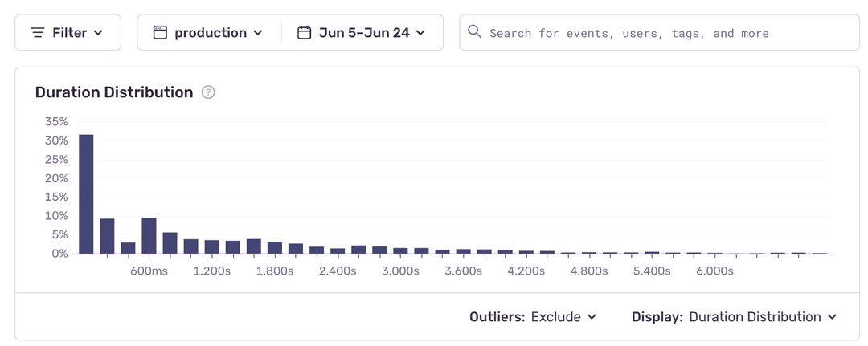Screen dimensions: 868x346
Task: Click the calendar icon beside date range
Action: [x=304, y=33]
